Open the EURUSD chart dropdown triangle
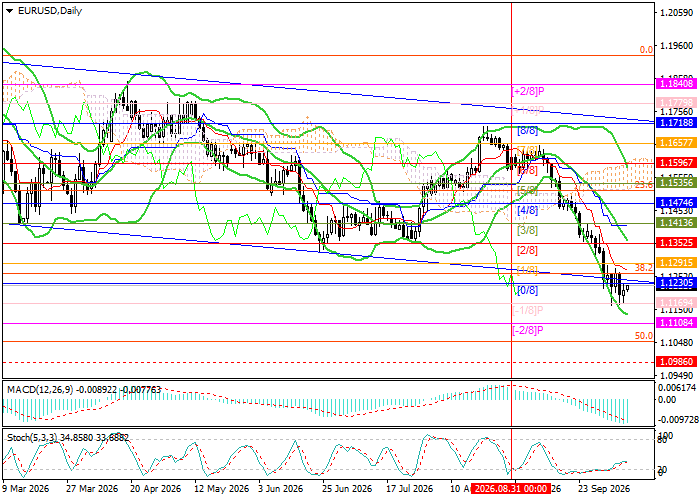 point(10,11)
